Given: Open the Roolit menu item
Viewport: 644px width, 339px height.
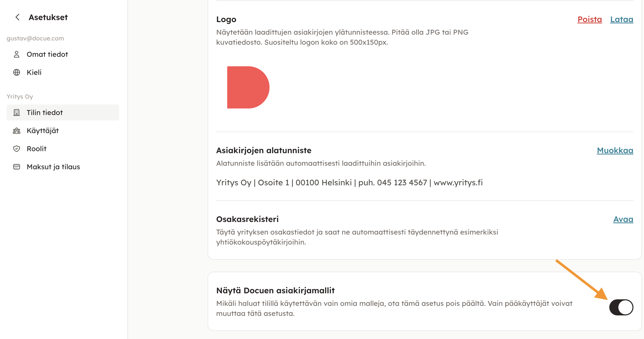Looking at the screenshot, I should [x=37, y=149].
